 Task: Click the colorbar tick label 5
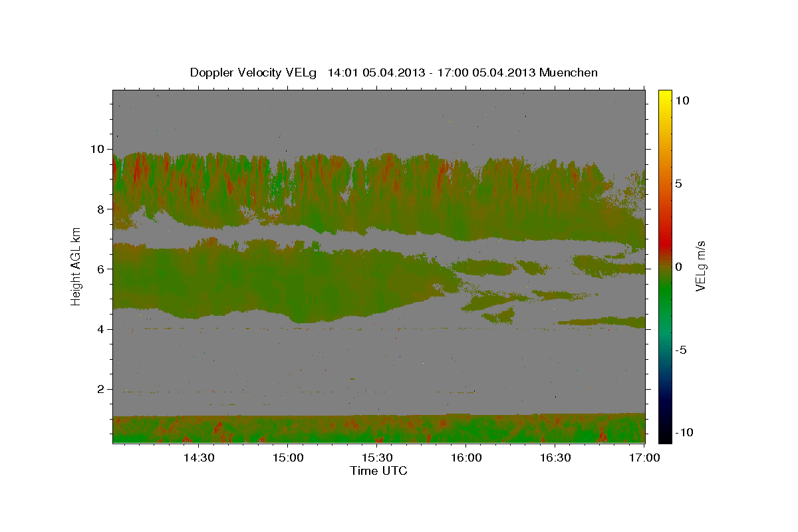(678, 184)
